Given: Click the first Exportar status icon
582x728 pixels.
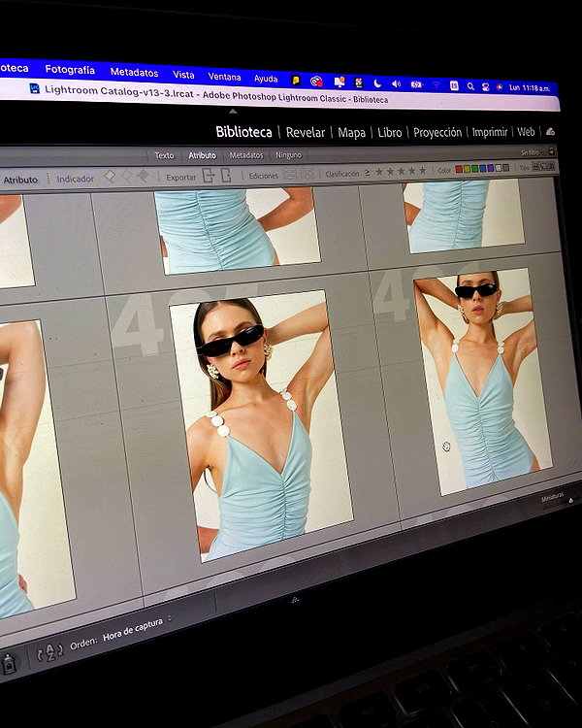Looking at the screenshot, I should (x=209, y=175).
